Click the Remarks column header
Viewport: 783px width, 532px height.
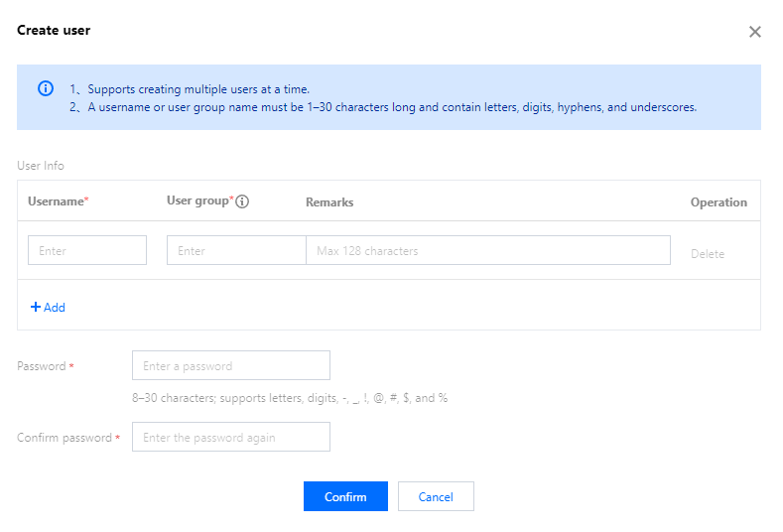click(x=329, y=202)
